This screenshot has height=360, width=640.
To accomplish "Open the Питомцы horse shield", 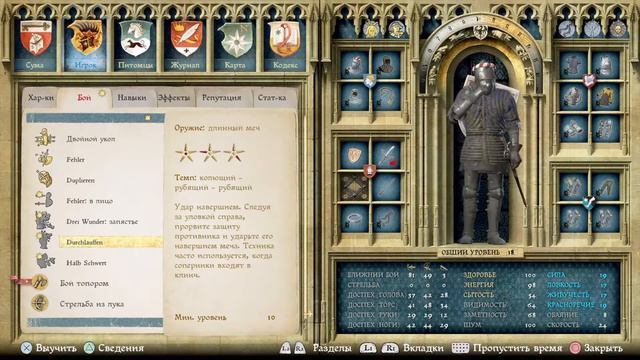I will pos(136,39).
